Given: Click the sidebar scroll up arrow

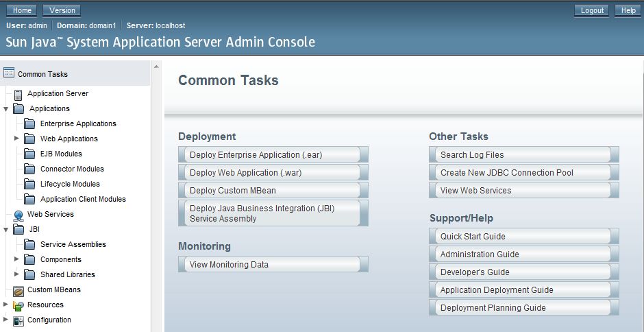Looking at the screenshot, I should pos(156,67).
